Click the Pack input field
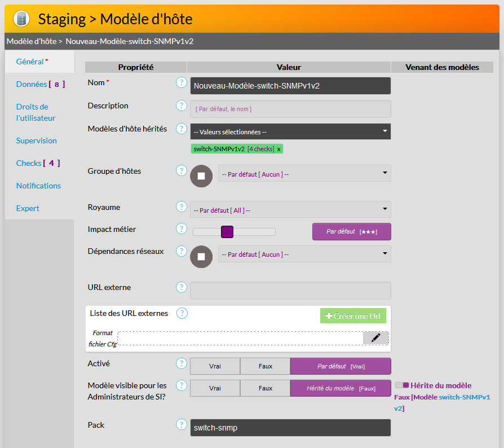The width and height of the screenshot is (504, 448). [x=290, y=428]
